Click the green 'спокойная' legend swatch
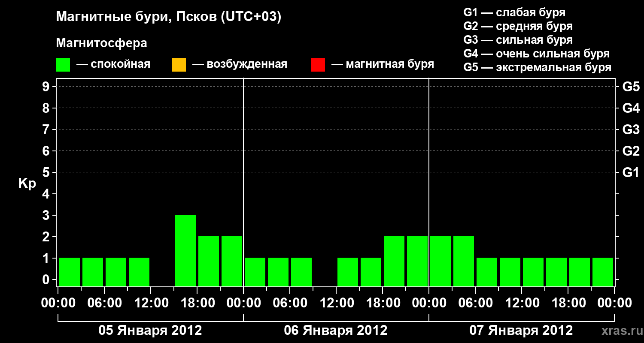Viewport: 644px width, 343px height. point(63,65)
